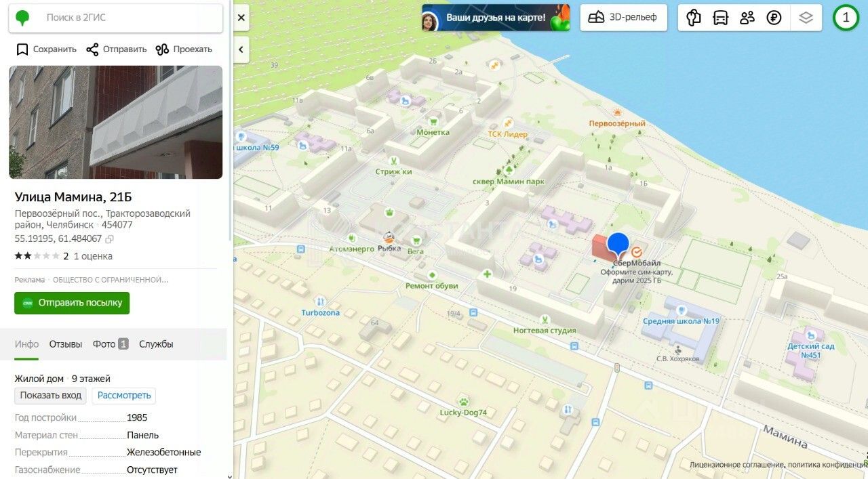The width and height of the screenshot is (868, 479).
Task: Click the Отправить share icon
Action: click(x=92, y=49)
